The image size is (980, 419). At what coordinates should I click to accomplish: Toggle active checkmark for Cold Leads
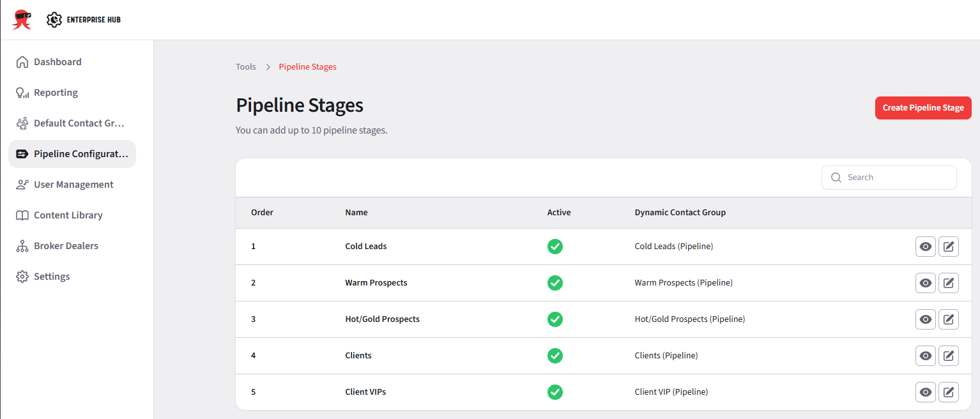click(x=555, y=247)
